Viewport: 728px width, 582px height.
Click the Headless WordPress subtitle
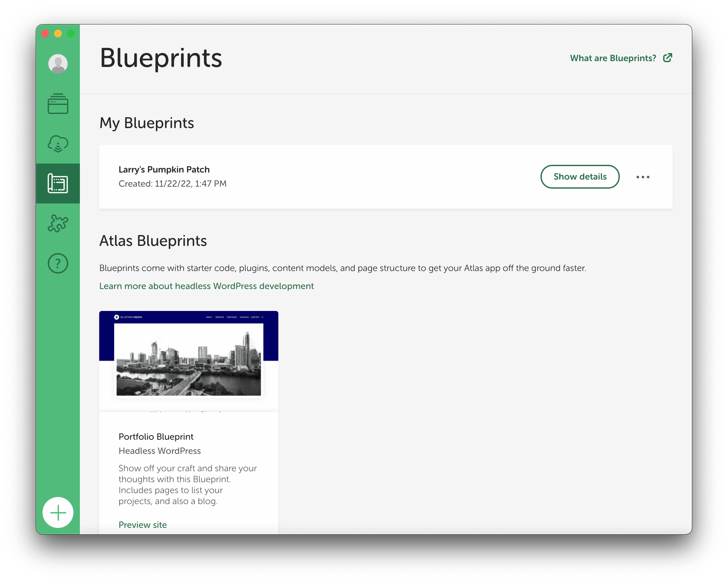(x=159, y=451)
